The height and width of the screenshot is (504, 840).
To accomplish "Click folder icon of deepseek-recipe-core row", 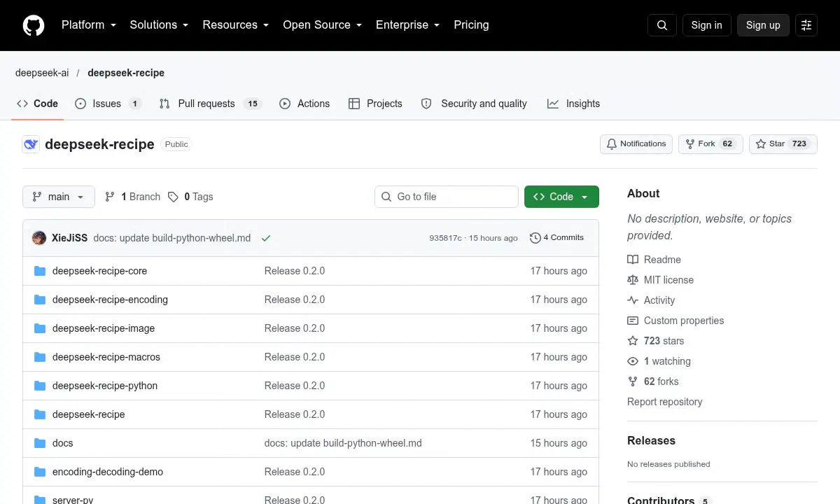I will (x=40, y=271).
